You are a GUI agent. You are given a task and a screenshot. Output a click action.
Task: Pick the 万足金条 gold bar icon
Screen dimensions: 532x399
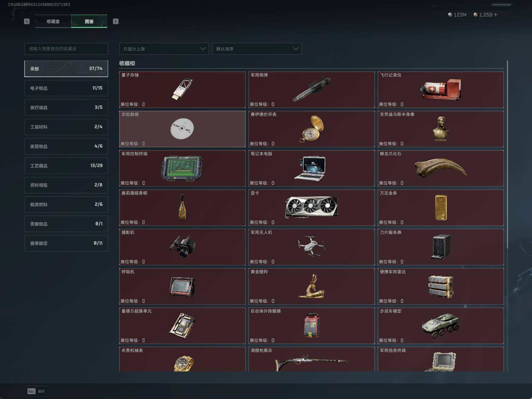(x=441, y=207)
